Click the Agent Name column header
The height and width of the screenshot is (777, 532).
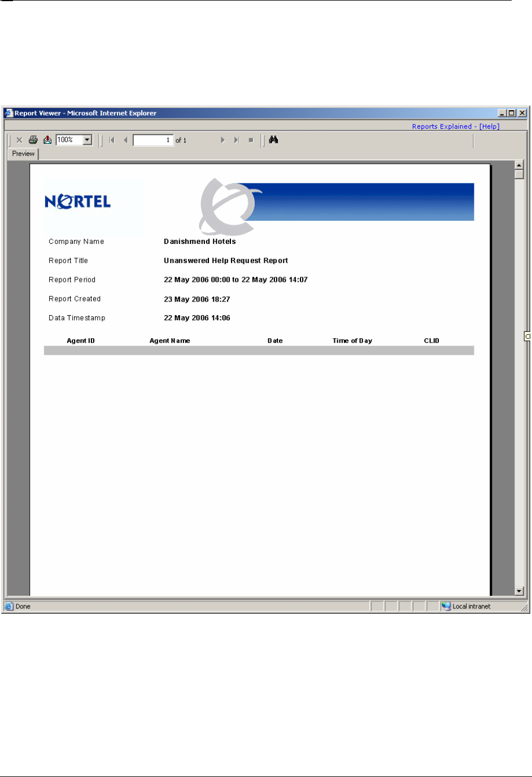(170, 341)
